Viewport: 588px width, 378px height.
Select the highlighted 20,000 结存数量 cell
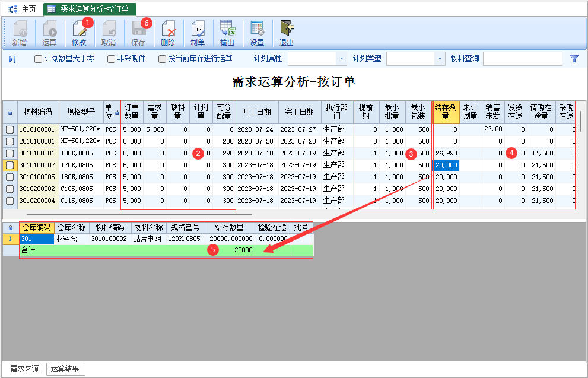point(446,166)
